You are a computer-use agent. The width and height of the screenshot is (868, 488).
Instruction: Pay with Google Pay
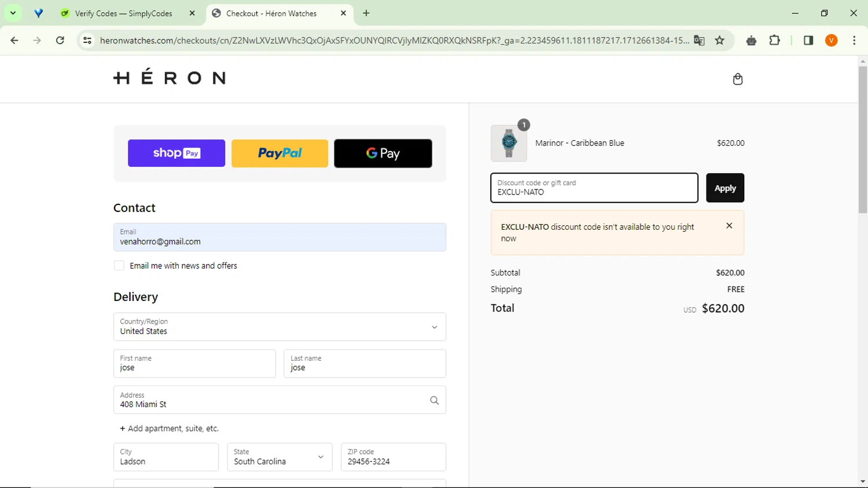point(383,153)
